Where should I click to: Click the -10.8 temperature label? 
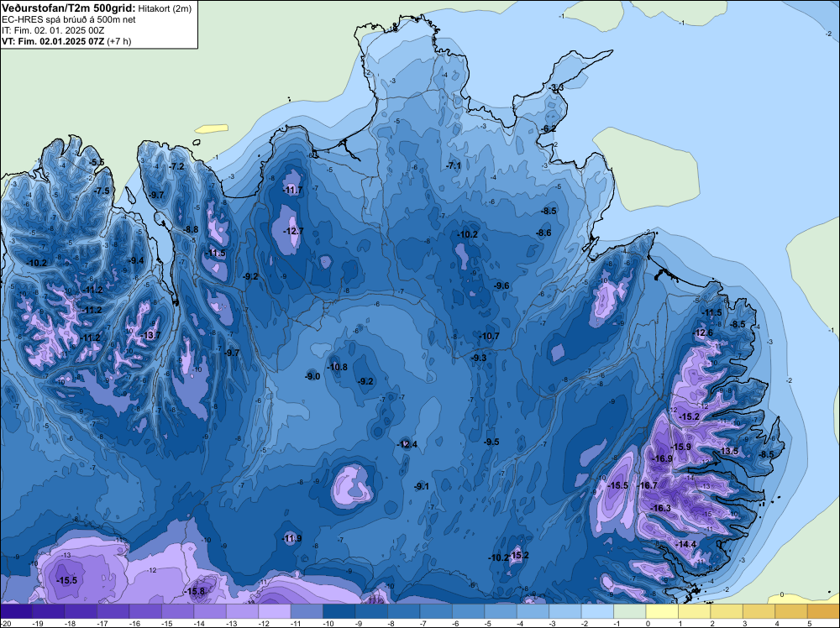coord(338,367)
